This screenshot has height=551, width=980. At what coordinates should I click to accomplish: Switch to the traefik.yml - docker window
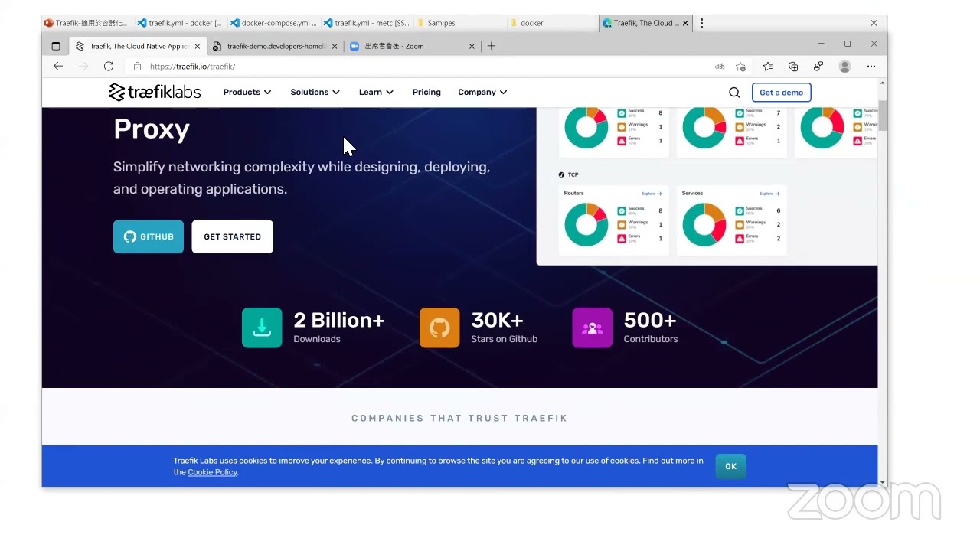(x=180, y=23)
